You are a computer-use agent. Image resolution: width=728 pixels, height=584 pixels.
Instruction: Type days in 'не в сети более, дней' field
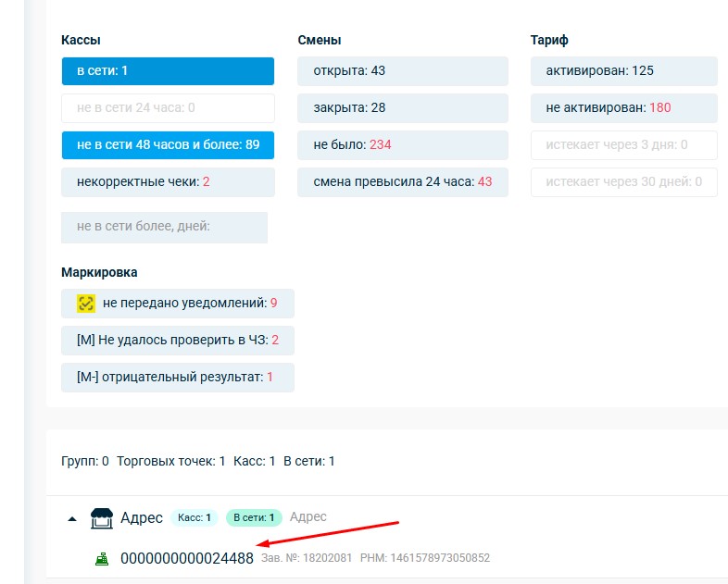(164, 227)
